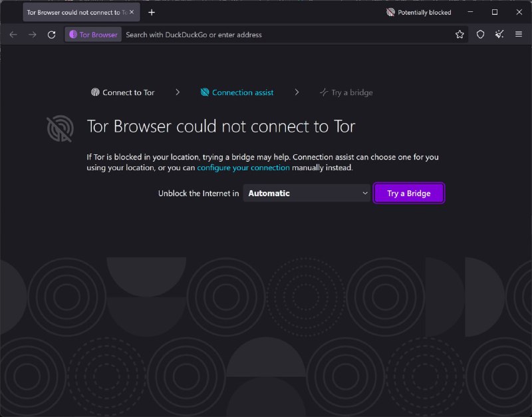Click the back navigation arrow
The width and height of the screenshot is (532, 417).
click(13, 34)
